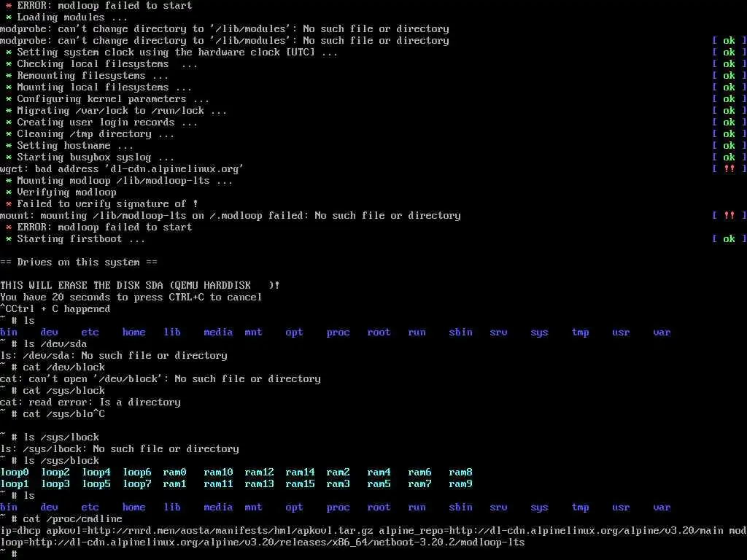Select the 'ram15' device name

tap(301, 484)
